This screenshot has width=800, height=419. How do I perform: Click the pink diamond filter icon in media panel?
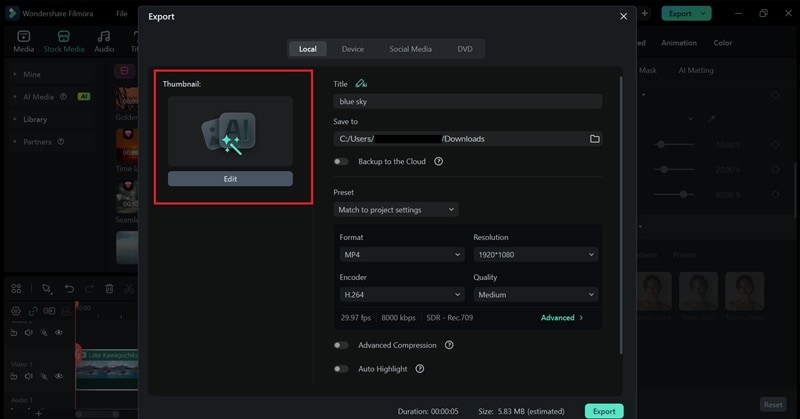124,70
